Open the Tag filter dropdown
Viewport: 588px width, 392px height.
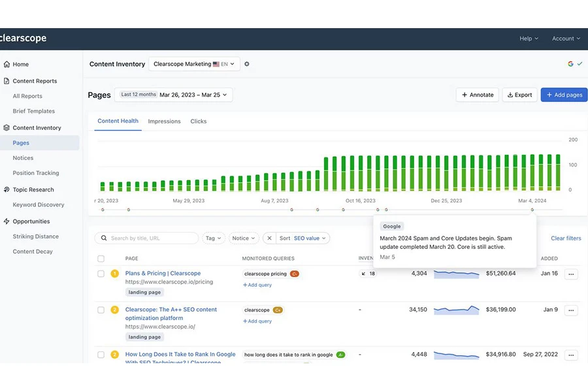213,238
